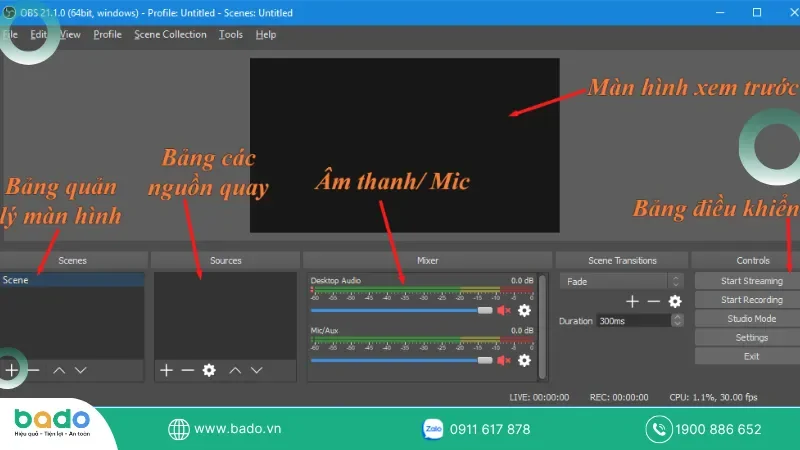Click the Mixer panel header
Image resolution: width=800 pixels, height=450 pixels.
[x=428, y=260]
